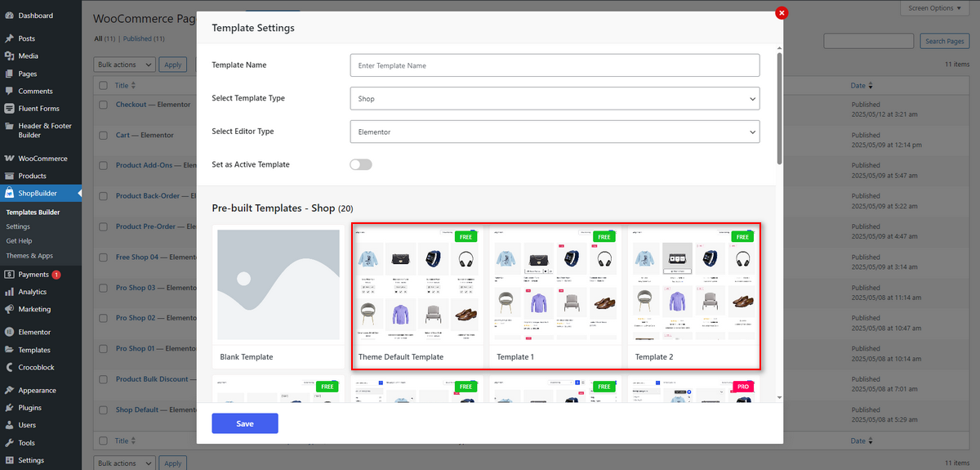Viewport: 980px width, 470px height.
Task: Open the bottom Bulk actions dropdown
Action: [124, 463]
